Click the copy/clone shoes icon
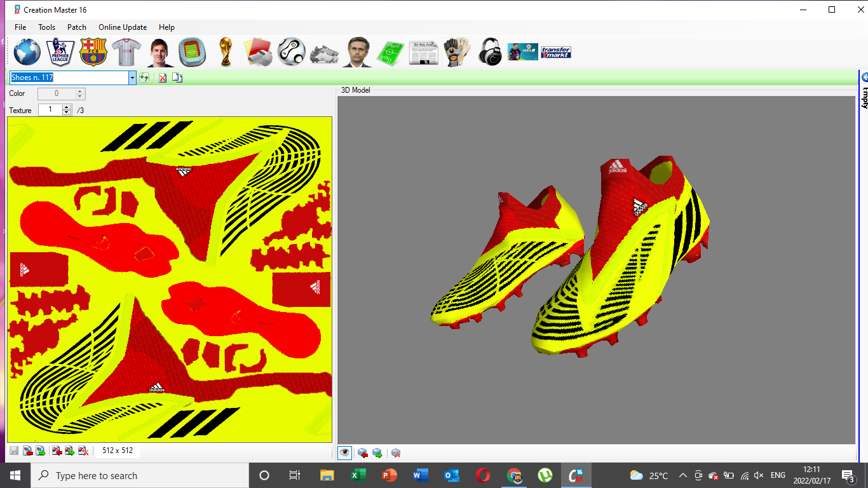 [x=177, y=78]
